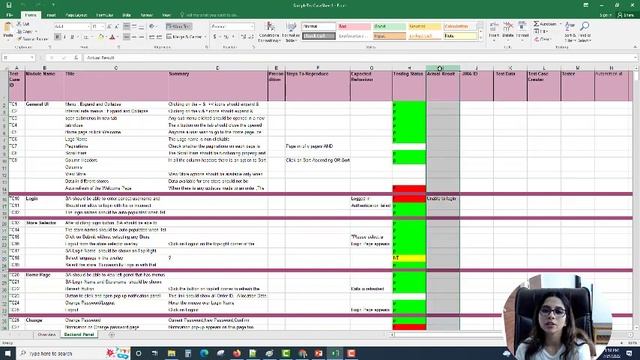Screen dimensions: 640x360
Task: Open the font name dropdown
Action: [88, 27]
